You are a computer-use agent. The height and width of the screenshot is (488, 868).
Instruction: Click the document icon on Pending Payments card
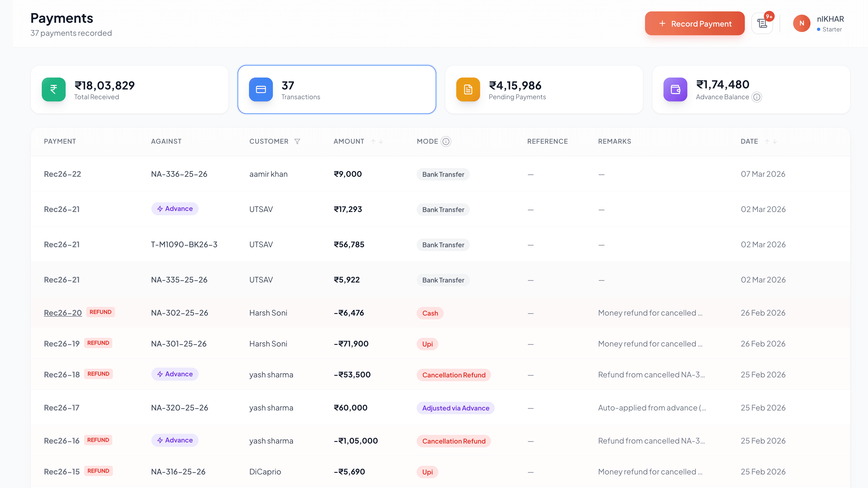468,89
